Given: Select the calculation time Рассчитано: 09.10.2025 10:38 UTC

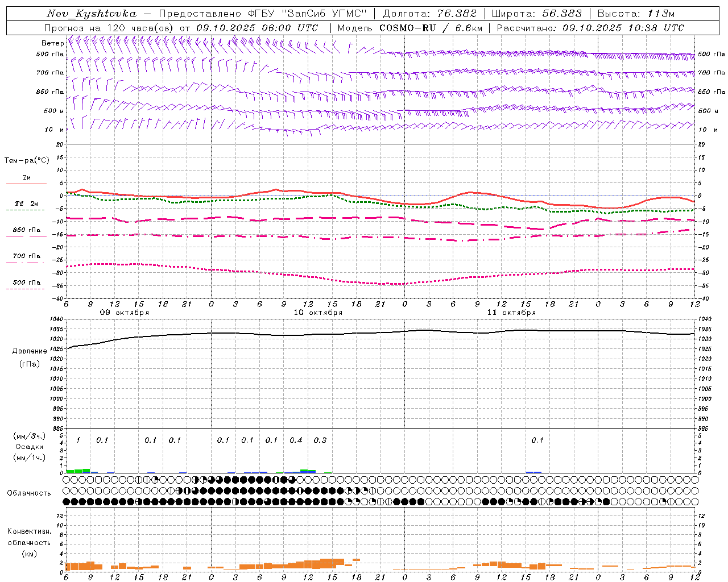Looking at the screenshot, I should (x=590, y=27).
